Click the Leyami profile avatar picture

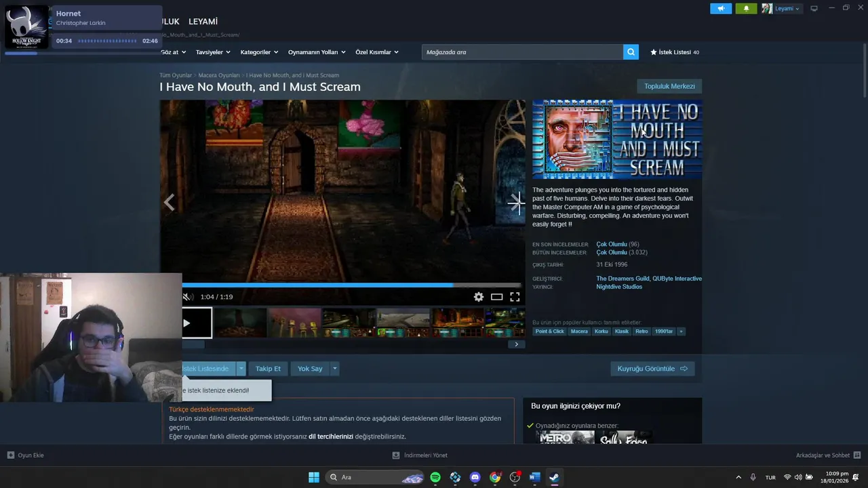[x=767, y=8]
